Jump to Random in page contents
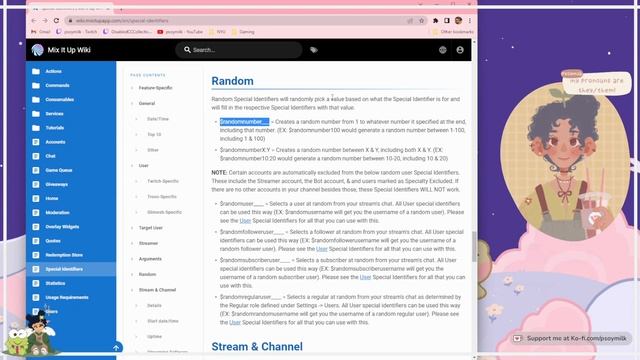Image resolution: width=640 pixels, height=360 pixels. pos(147,274)
